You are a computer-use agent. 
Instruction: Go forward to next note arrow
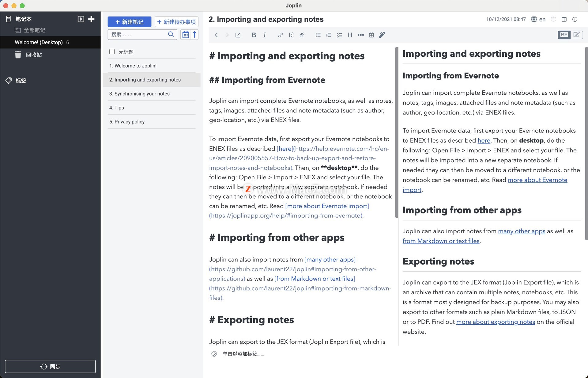pos(227,35)
